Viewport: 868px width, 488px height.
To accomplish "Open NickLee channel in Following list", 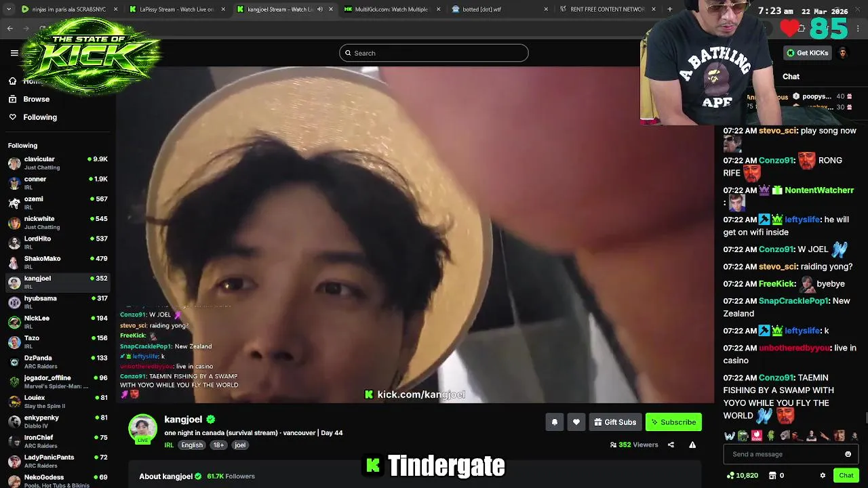I will point(58,322).
